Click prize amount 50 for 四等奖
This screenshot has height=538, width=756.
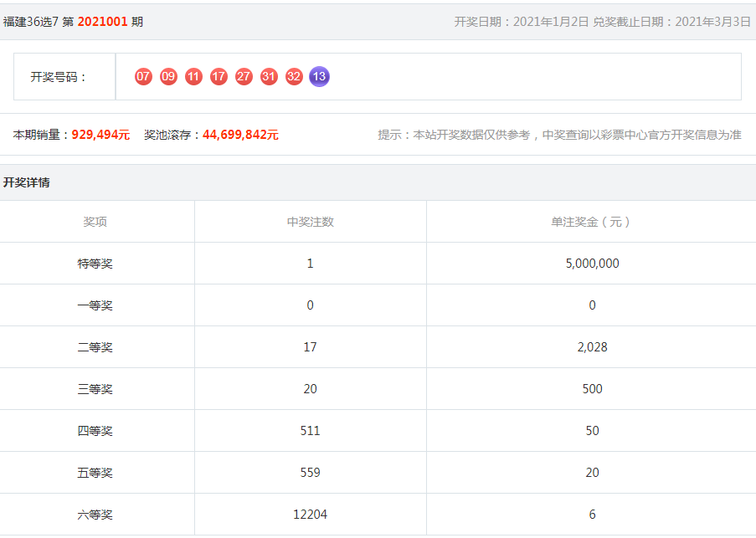pos(592,431)
